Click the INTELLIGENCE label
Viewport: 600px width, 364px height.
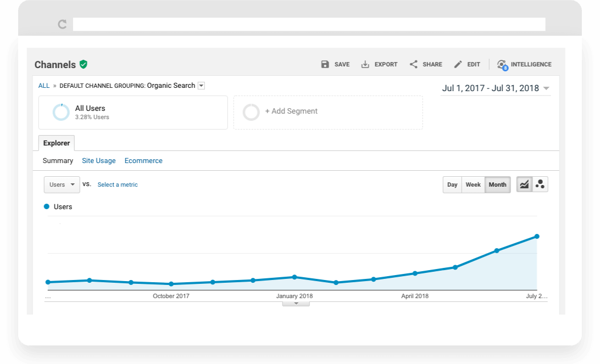pos(531,64)
